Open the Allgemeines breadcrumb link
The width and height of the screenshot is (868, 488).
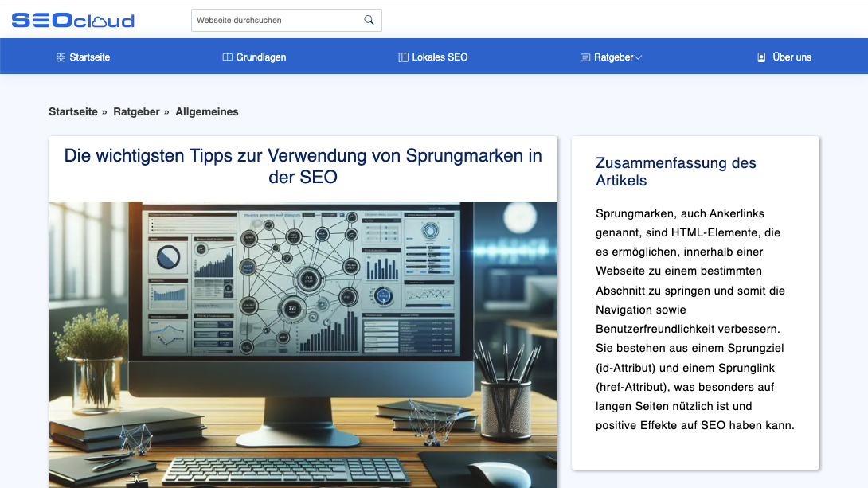click(x=207, y=112)
